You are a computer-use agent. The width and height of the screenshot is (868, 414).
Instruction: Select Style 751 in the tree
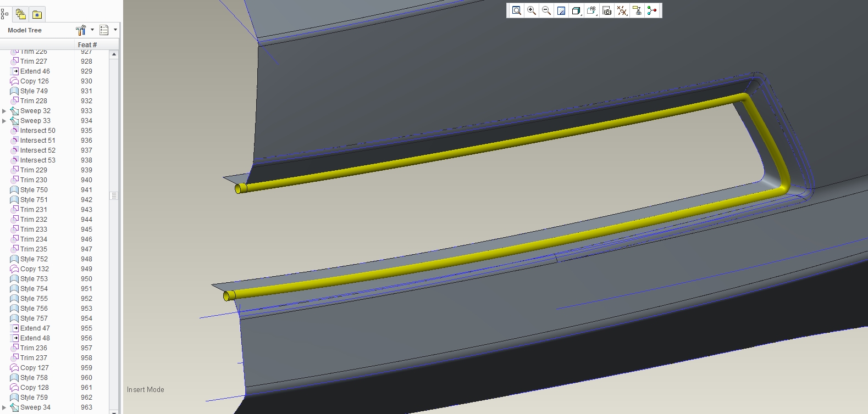[x=34, y=200]
